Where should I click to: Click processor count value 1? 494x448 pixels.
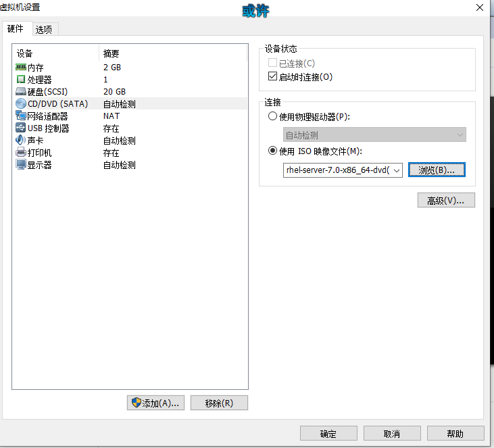click(105, 79)
